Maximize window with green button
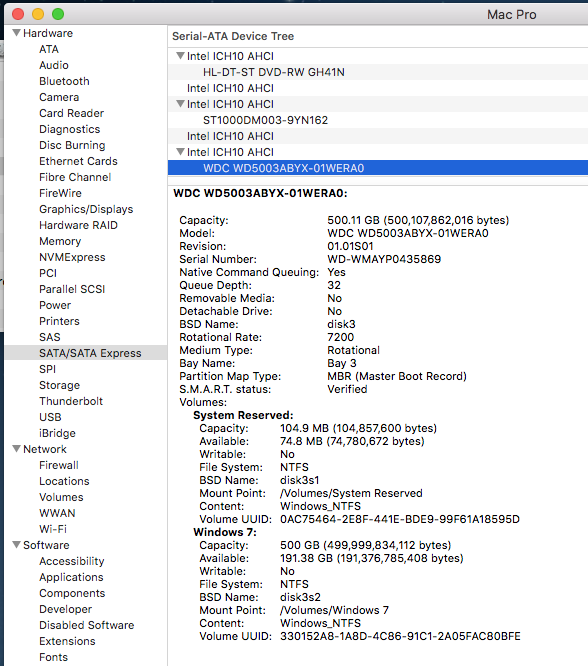588x666 pixels. 58,14
